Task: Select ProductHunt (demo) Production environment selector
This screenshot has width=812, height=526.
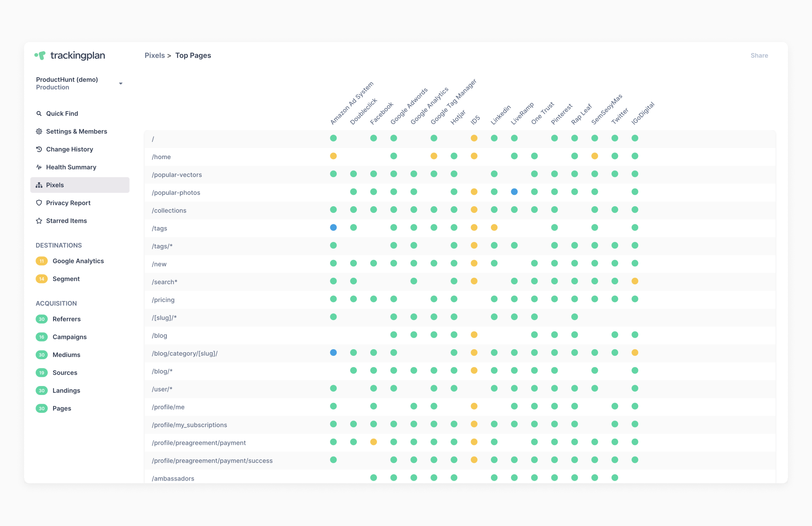Action: (79, 83)
